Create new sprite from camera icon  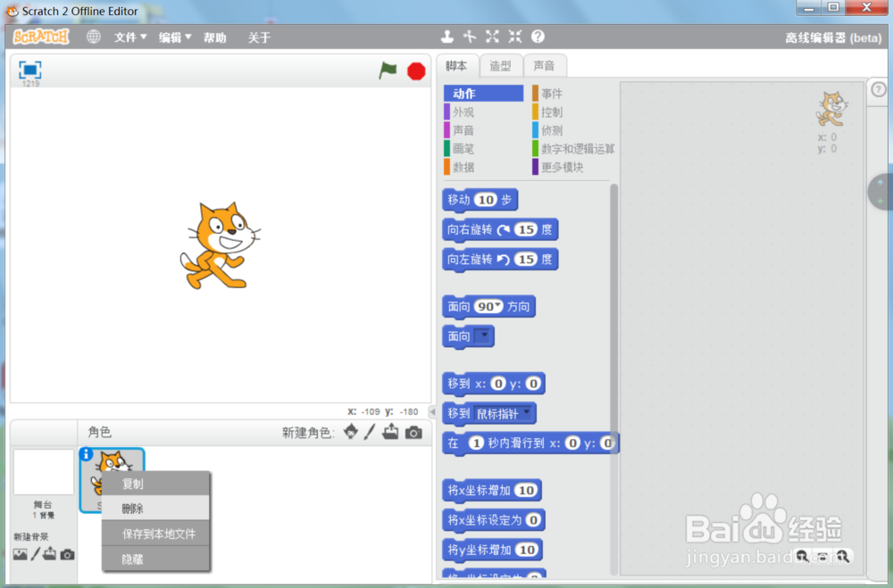pyautogui.click(x=414, y=433)
